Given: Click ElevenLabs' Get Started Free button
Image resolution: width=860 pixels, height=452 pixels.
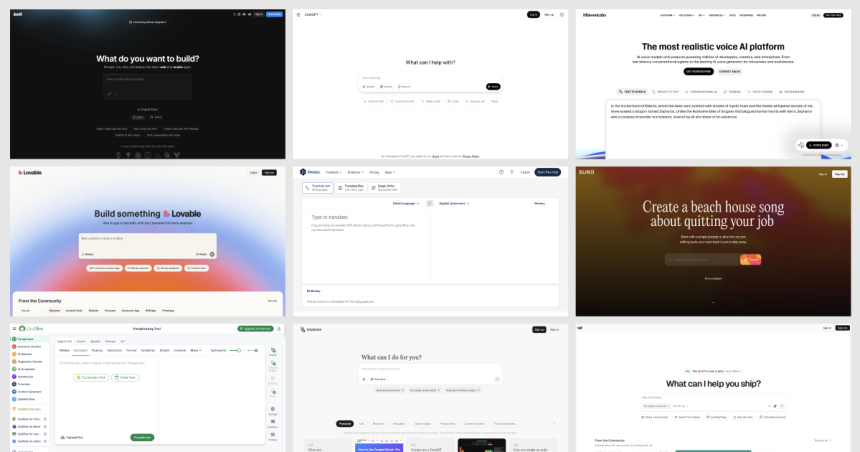Looking at the screenshot, I should click(x=698, y=71).
